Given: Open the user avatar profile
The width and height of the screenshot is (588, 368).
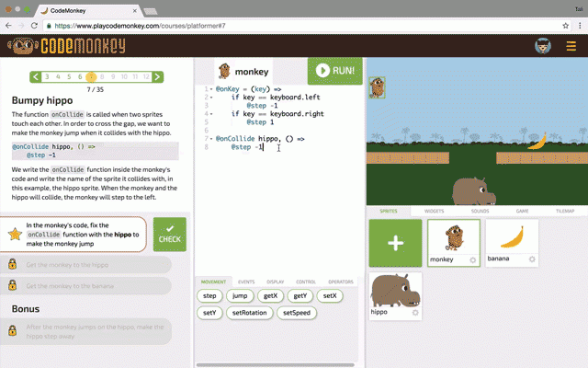Looking at the screenshot, I should coord(543,46).
